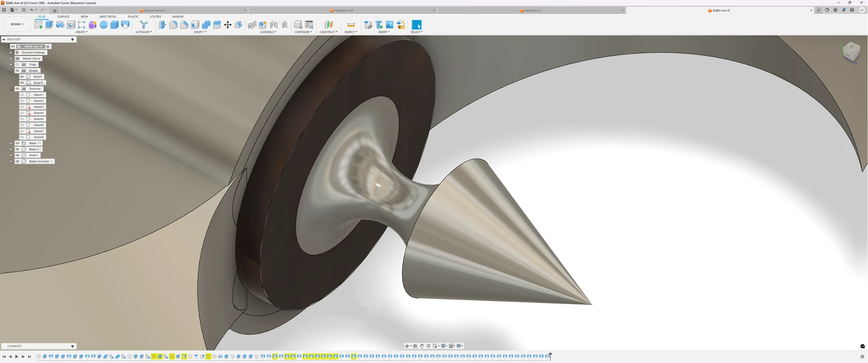
Task: Click the timeline end marker
Action: pyautogui.click(x=550, y=356)
